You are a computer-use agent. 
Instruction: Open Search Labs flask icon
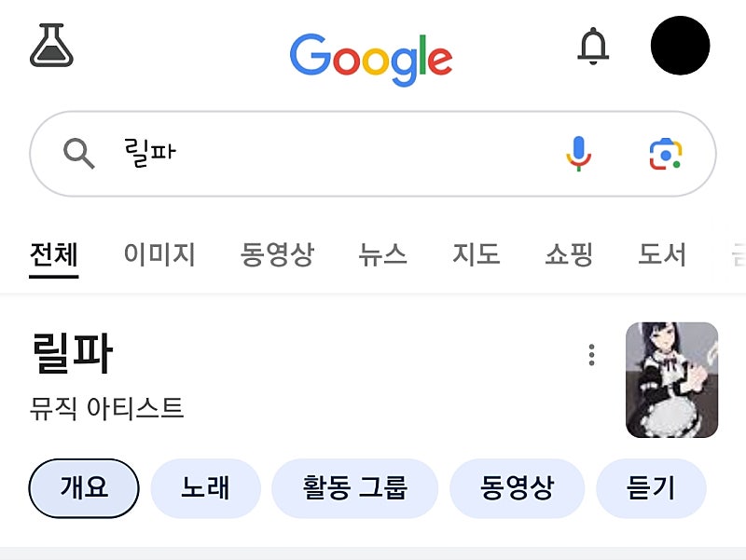click(x=51, y=46)
